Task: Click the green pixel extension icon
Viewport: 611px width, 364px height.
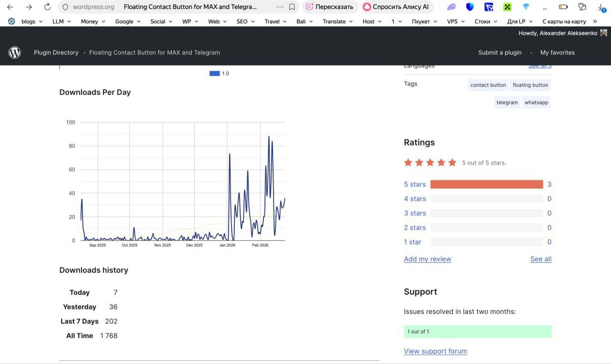Action: pos(507,7)
